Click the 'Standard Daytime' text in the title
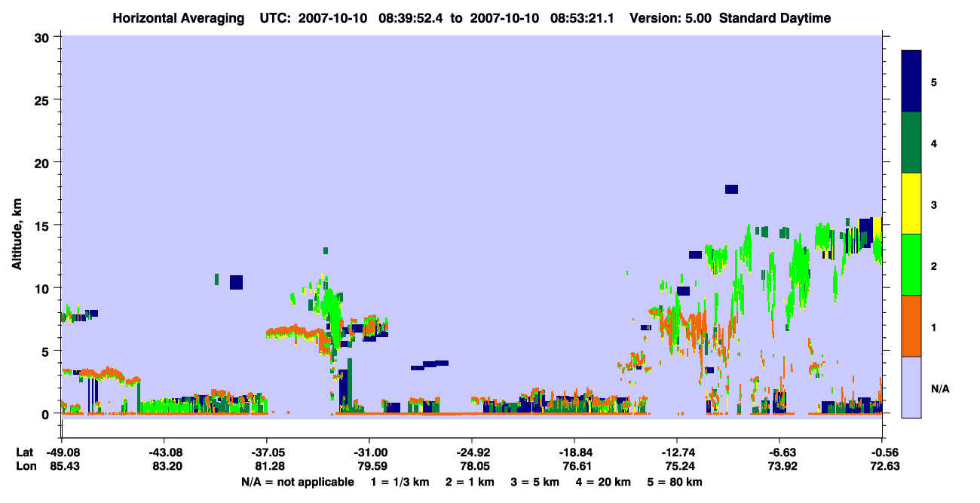Image resolution: width=980 pixels, height=503 pixels. click(775, 18)
